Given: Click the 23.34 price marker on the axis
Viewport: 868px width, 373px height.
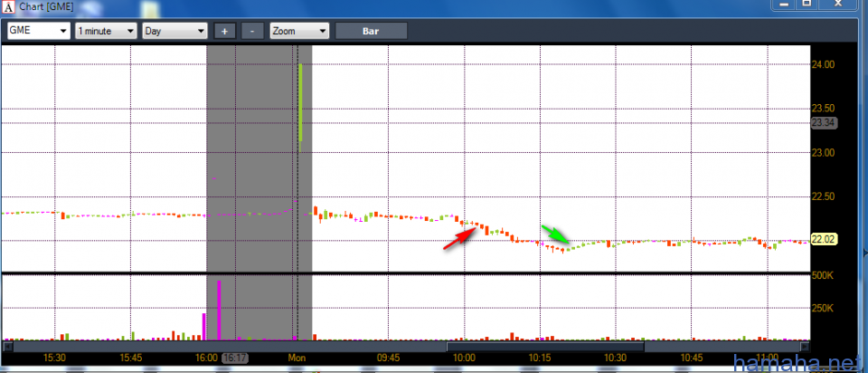Looking at the screenshot, I should pos(823,123).
